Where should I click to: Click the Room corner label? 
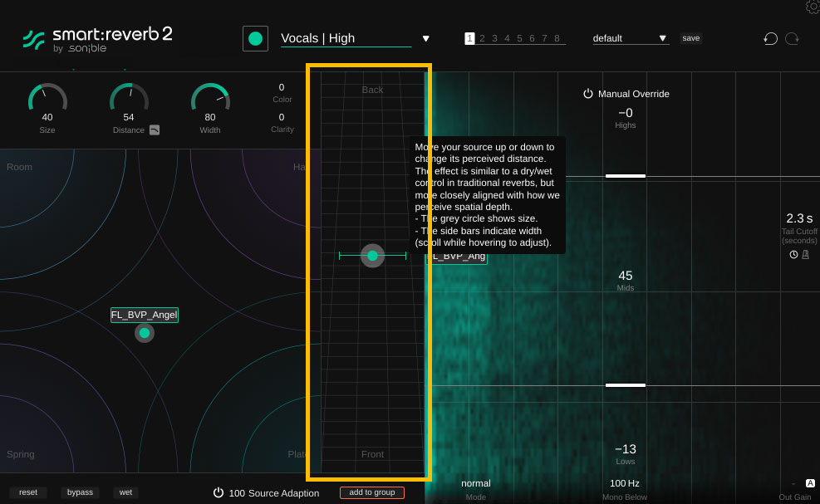click(19, 167)
